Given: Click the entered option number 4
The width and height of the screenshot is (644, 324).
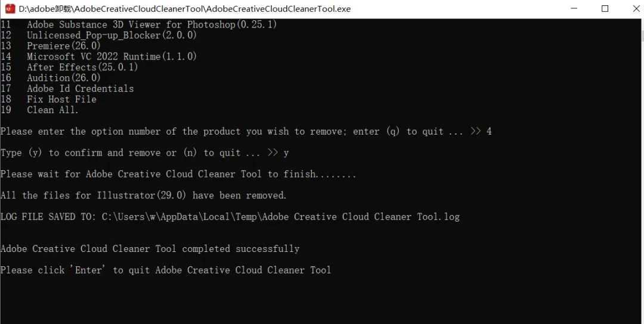Looking at the screenshot, I should coord(489,131).
